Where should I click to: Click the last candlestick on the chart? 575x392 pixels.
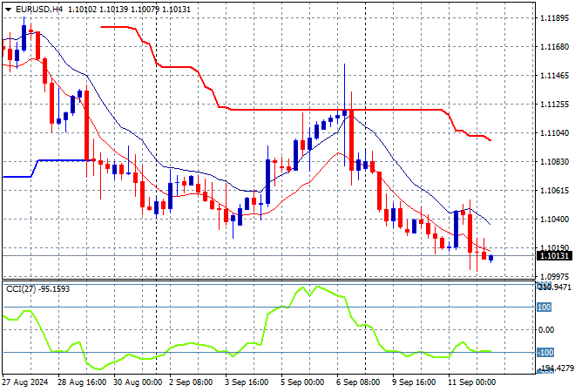coord(491,258)
